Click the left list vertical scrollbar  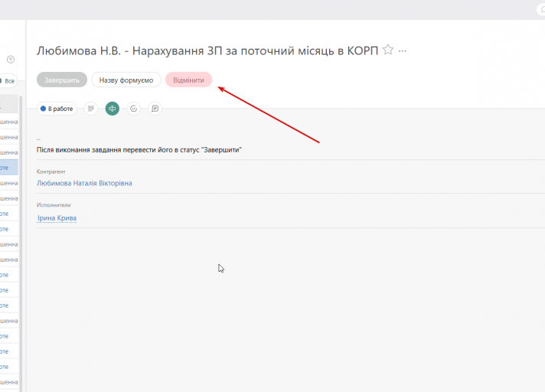pyautogui.click(x=21, y=243)
